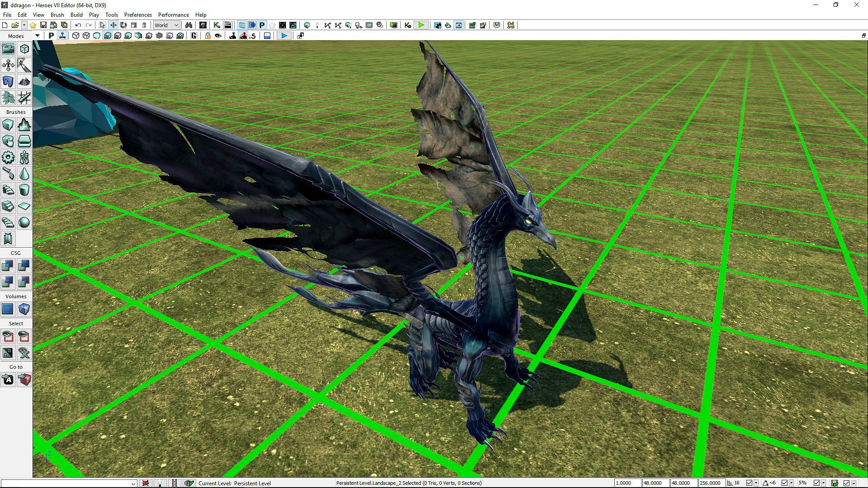Click the blue play arrow in viewport toolbar

point(283,36)
